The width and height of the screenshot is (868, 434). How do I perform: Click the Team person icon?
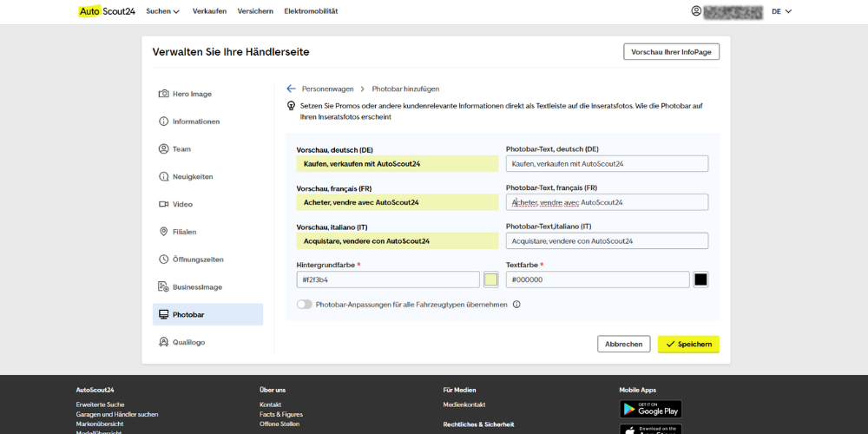(x=163, y=149)
